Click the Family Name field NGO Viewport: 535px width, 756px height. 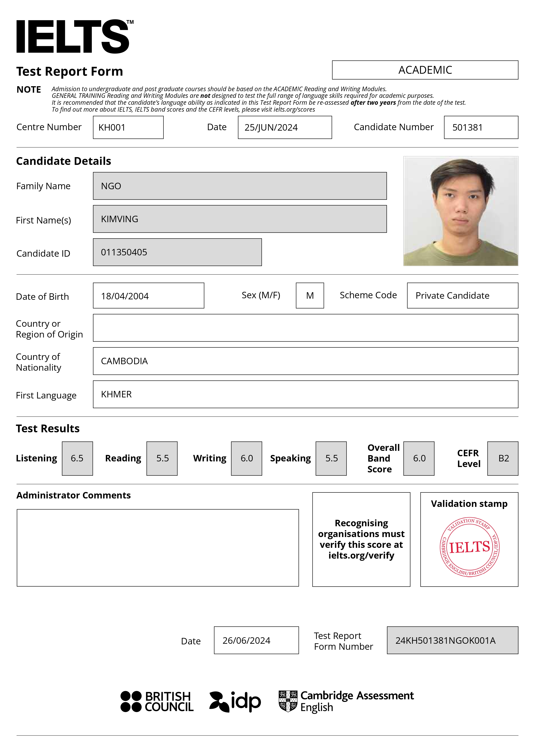pos(240,186)
